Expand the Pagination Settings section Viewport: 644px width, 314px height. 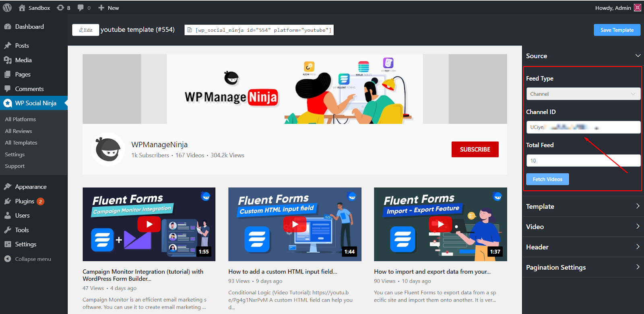tap(583, 267)
